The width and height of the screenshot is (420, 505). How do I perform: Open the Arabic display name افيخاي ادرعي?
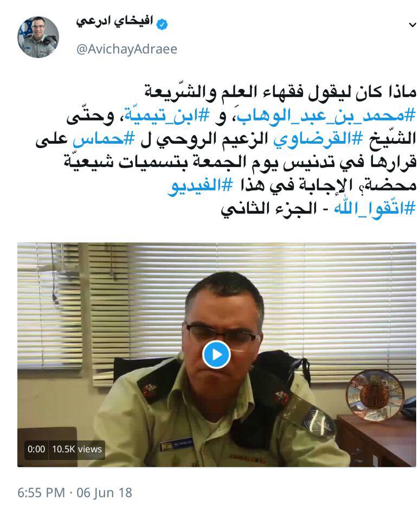(114, 22)
